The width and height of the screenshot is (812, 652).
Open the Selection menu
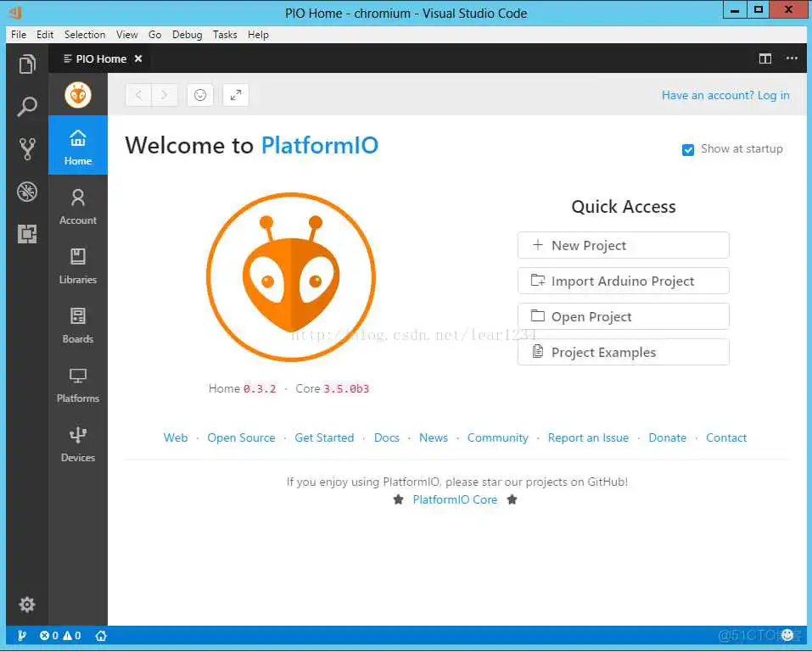point(84,35)
